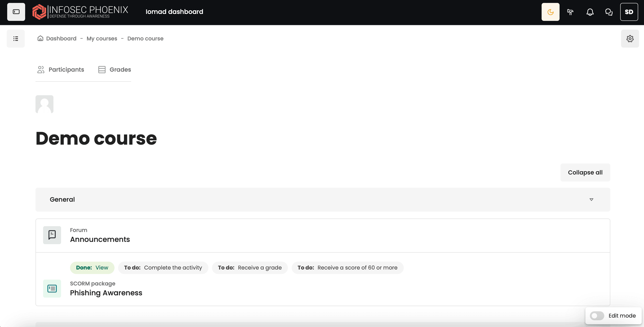Image resolution: width=644 pixels, height=327 pixels.
Task: Open course settings gear
Action: point(630,38)
